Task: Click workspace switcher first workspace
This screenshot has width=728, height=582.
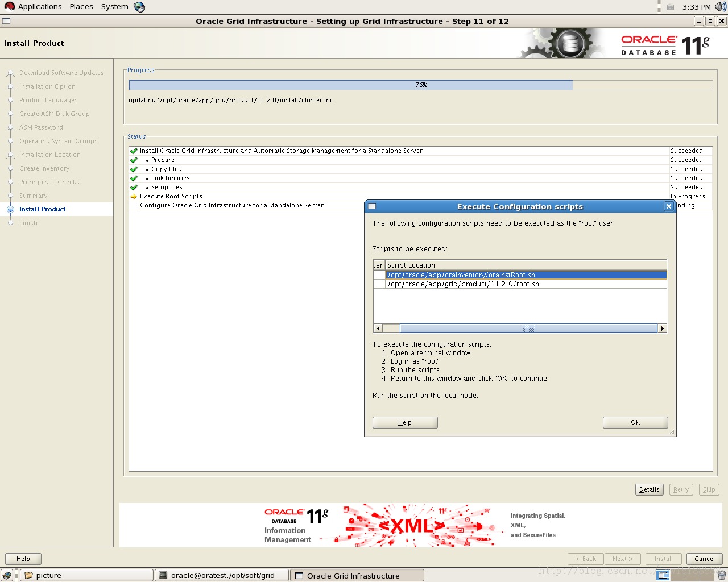Action: coord(663,575)
